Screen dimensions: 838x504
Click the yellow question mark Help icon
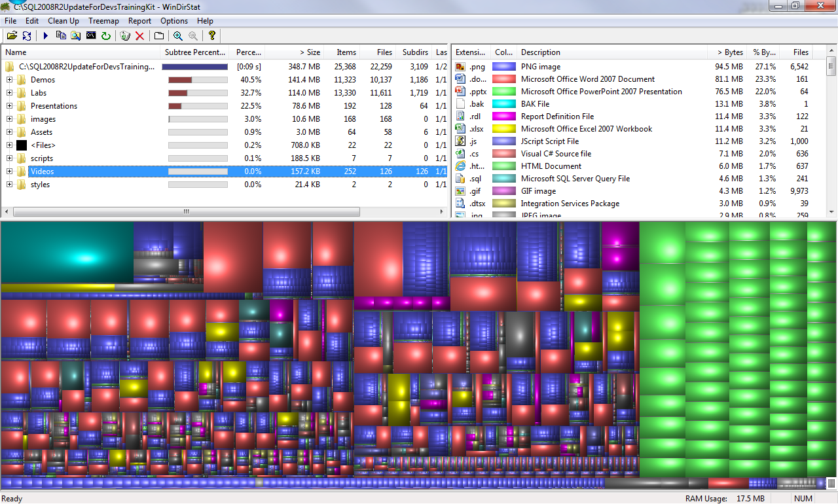(x=211, y=36)
